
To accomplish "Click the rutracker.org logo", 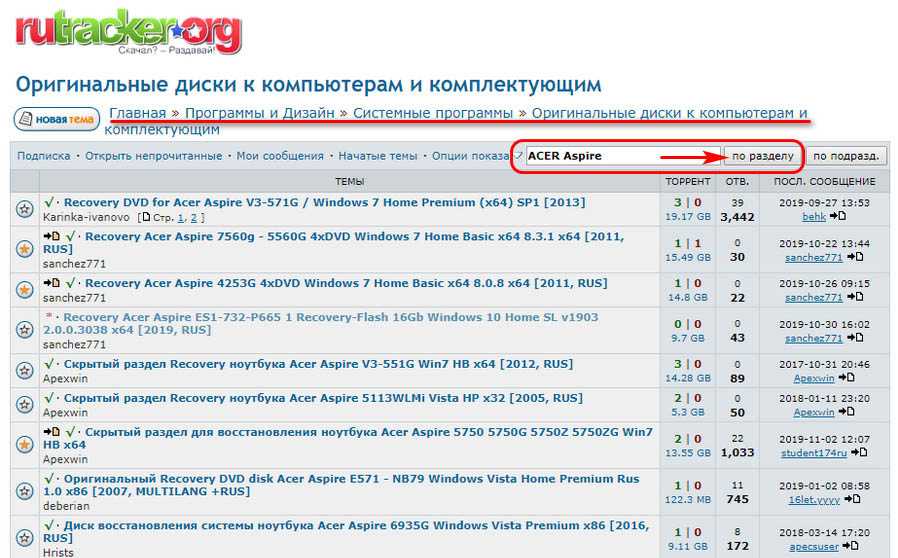I will tap(128, 32).
